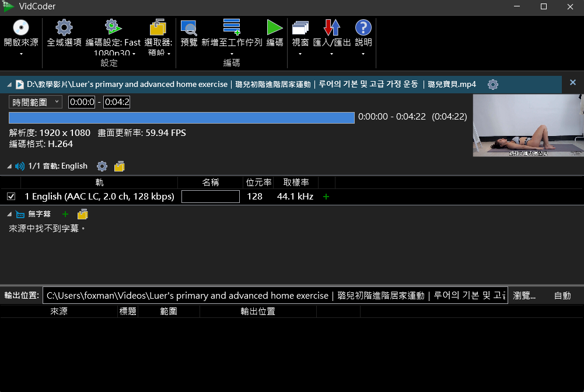Click audio track name input box
This screenshot has width=584, height=392.
211,197
